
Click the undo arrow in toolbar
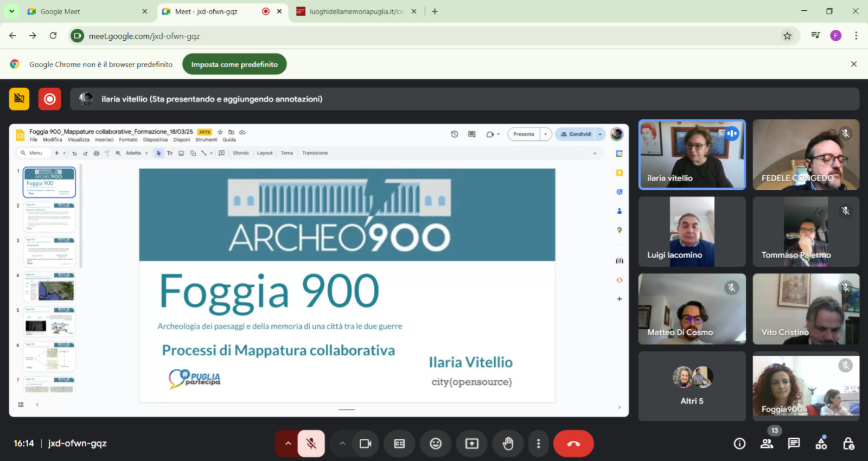74,153
